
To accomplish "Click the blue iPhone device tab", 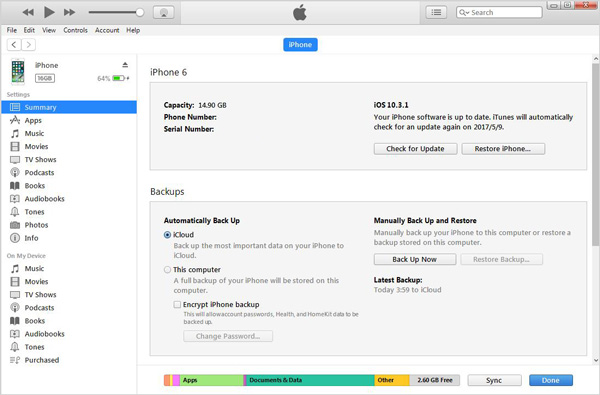I will pyautogui.click(x=300, y=45).
